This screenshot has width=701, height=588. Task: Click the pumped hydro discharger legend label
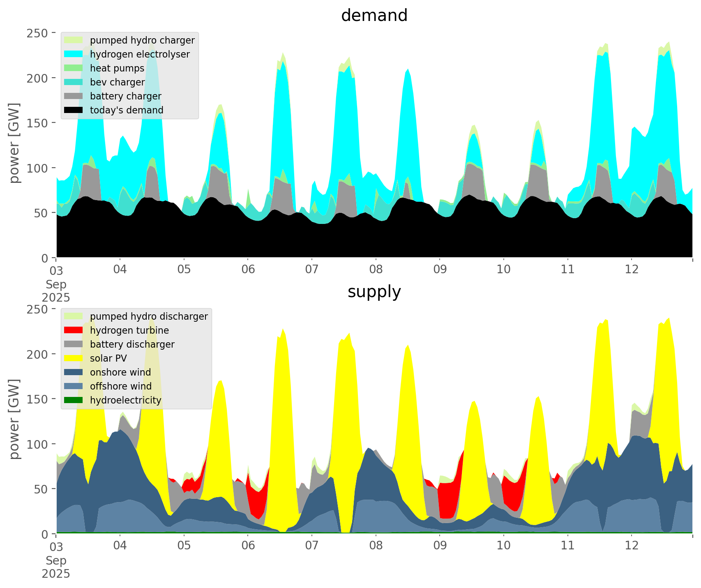(x=149, y=316)
